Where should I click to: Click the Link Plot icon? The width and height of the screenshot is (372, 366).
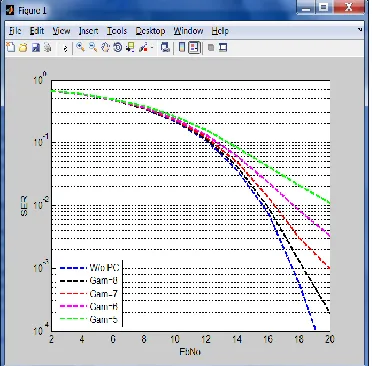[x=165, y=48]
